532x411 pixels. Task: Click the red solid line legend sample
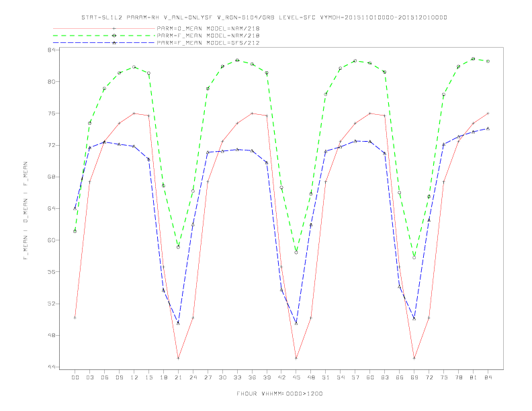(x=104, y=29)
